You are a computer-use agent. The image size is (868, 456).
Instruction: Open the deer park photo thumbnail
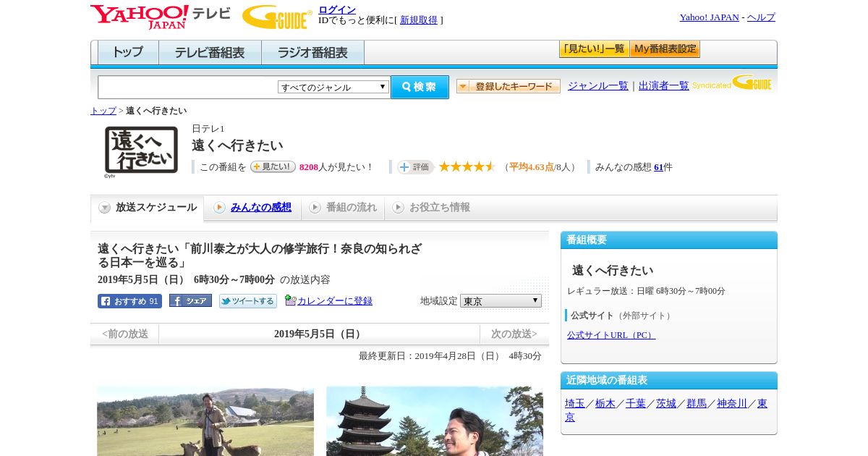pos(205,421)
